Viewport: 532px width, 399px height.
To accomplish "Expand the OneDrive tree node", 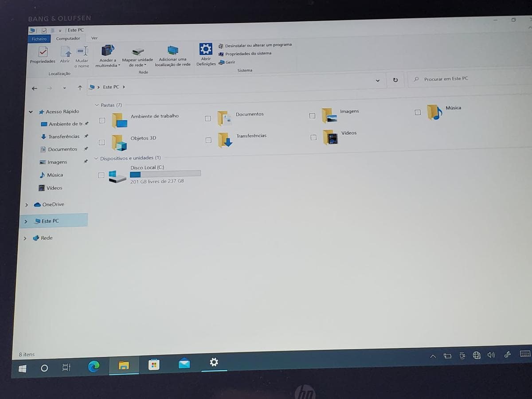I will [x=27, y=205].
